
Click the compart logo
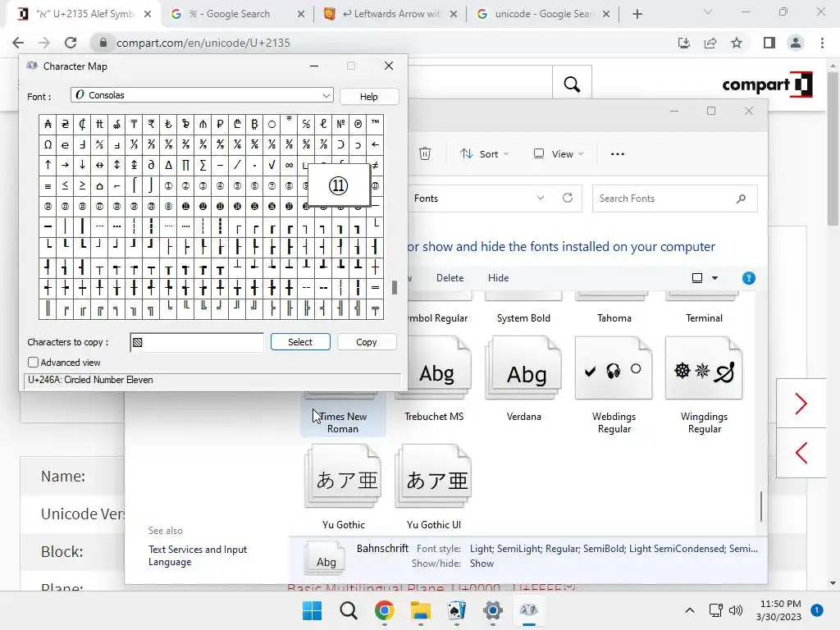(767, 84)
